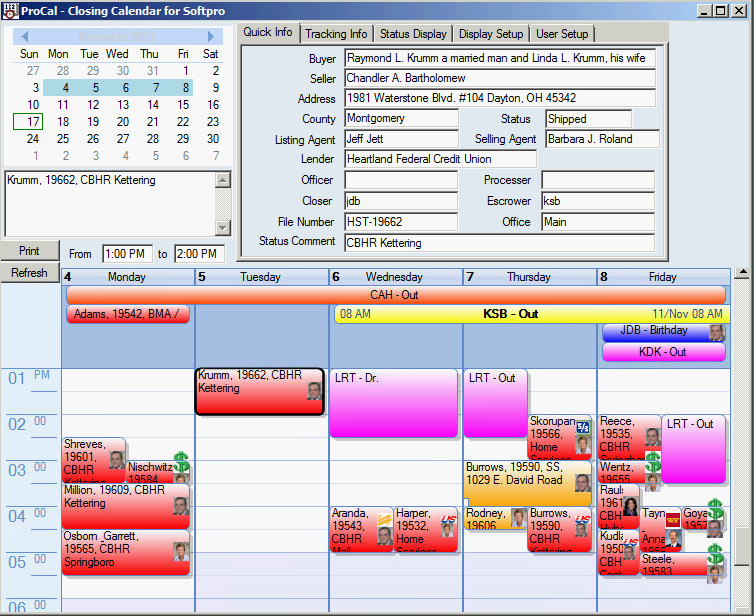
Task: Click Wells Fargo icon on Tayn appointment
Action: tap(673, 520)
